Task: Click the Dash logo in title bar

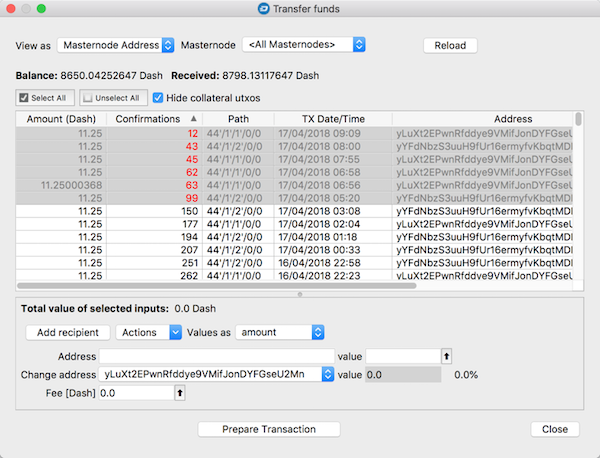Action: [x=263, y=8]
